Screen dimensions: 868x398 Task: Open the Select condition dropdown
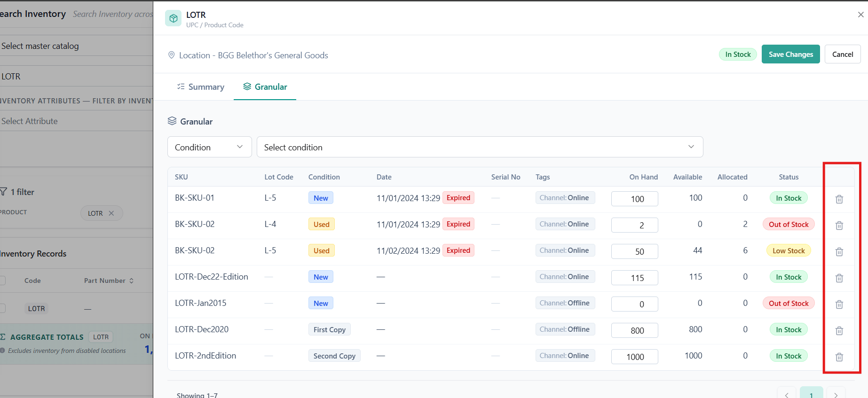[x=480, y=147]
